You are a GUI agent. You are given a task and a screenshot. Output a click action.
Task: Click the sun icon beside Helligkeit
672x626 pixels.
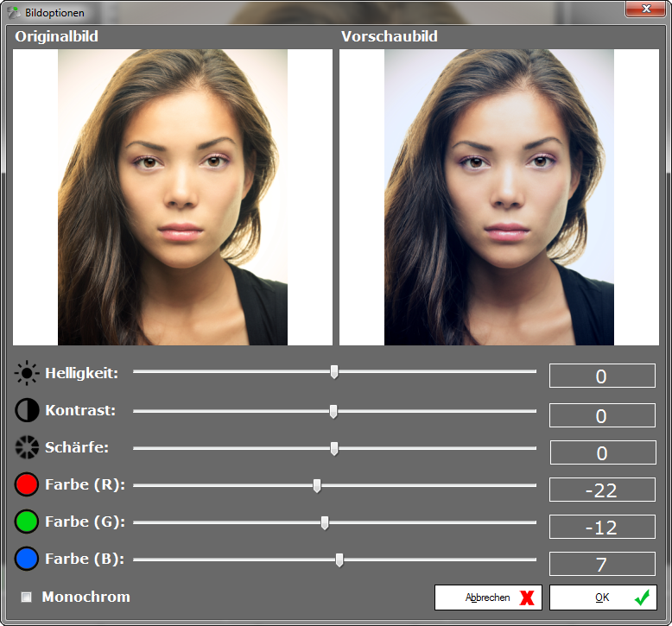click(28, 374)
